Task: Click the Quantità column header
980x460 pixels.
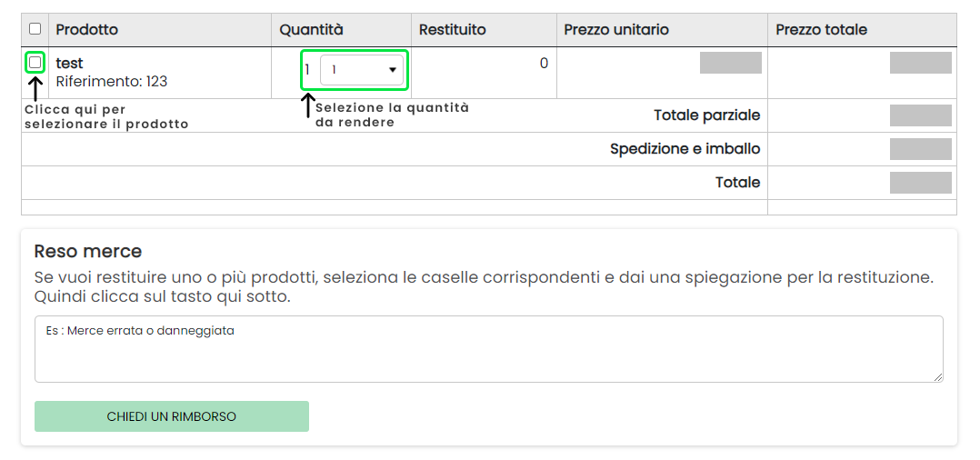Action: tap(311, 29)
